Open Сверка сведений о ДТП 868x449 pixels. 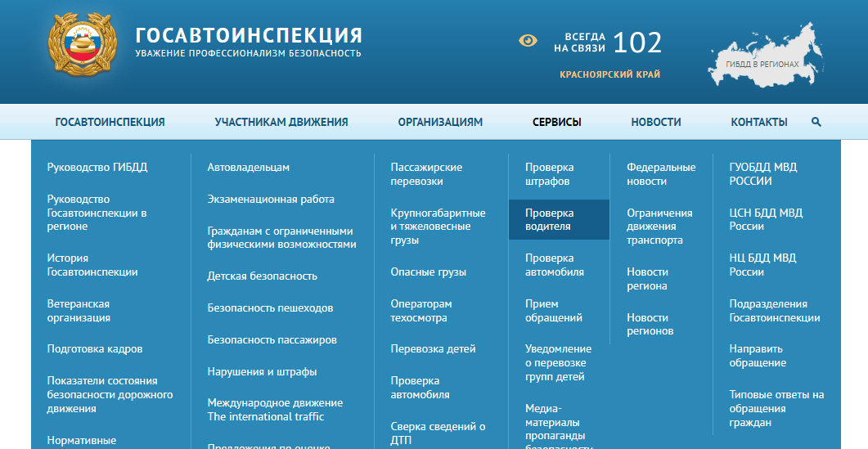438,433
